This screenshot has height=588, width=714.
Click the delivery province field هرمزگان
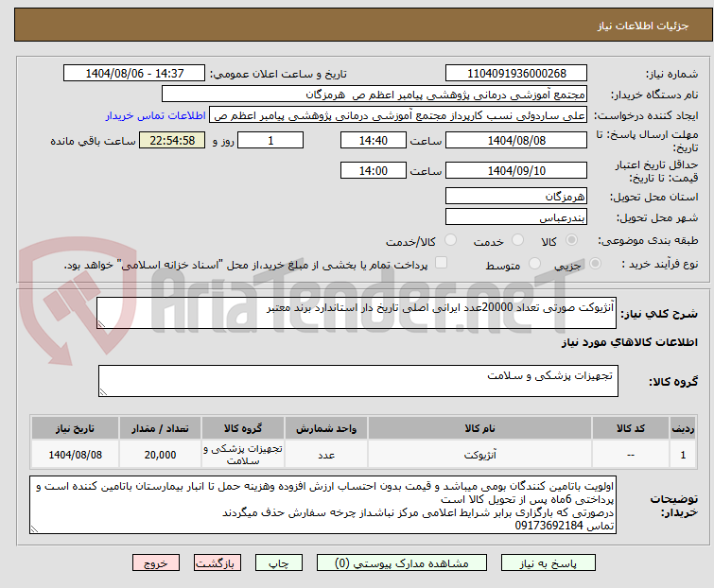516,196
